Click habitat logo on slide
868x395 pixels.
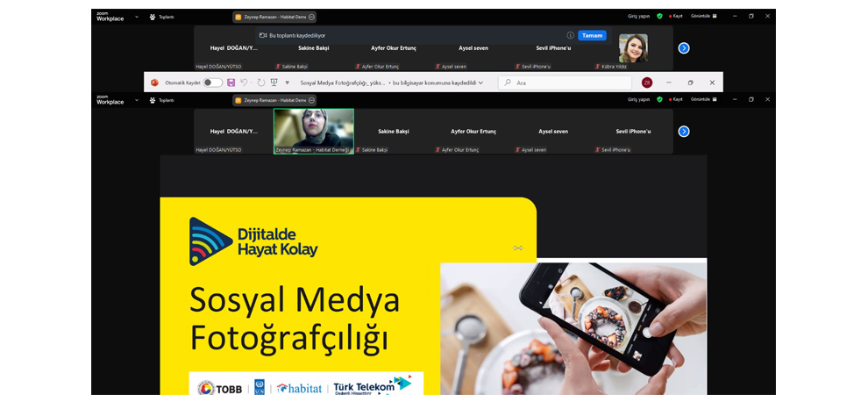pyautogui.click(x=299, y=388)
